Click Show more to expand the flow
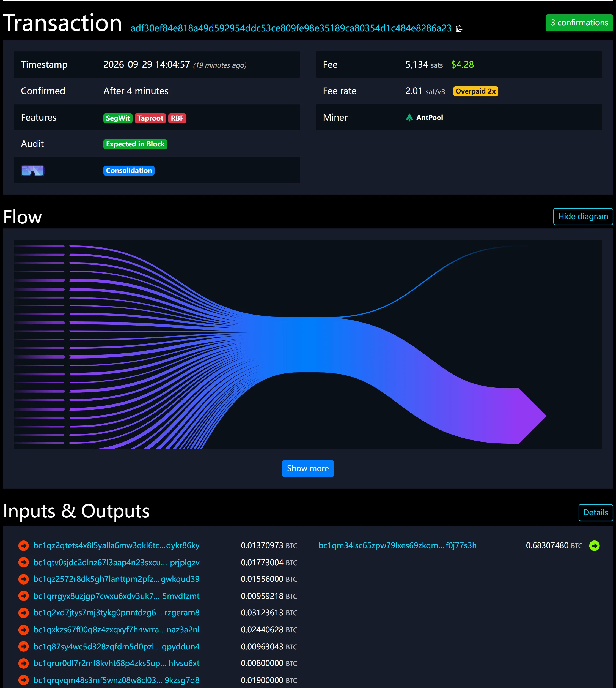616x688 pixels. pos(308,468)
